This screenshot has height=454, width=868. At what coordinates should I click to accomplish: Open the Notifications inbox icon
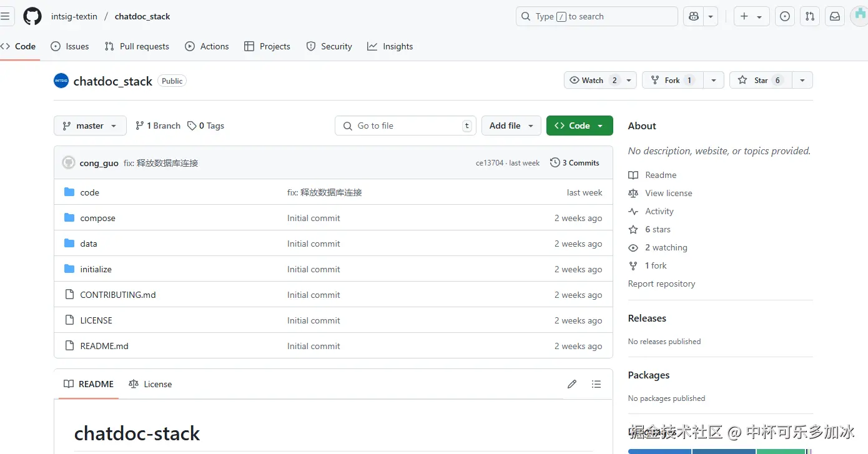point(835,17)
